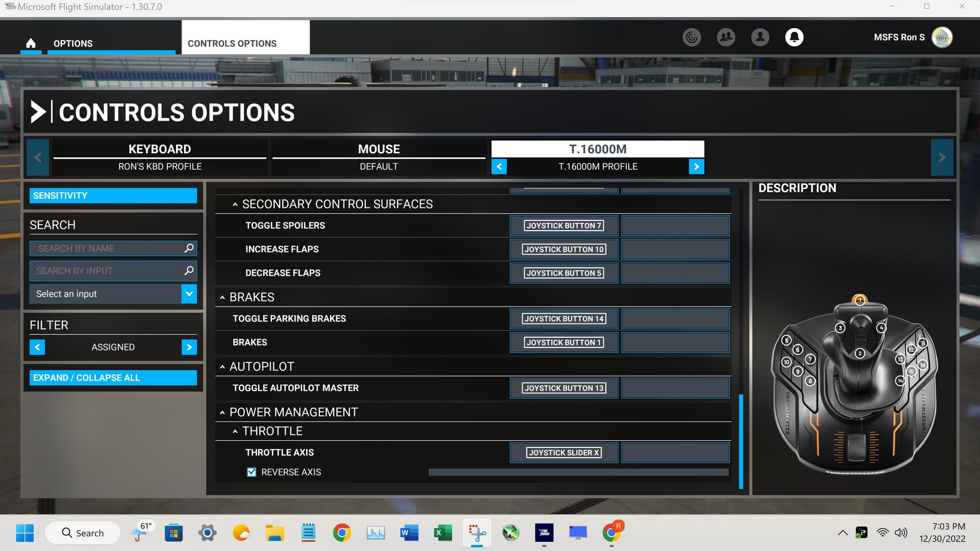Image resolution: width=980 pixels, height=551 pixels.
Task: Toggle the Reverse Axis checkbox
Action: [x=251, y=472]
